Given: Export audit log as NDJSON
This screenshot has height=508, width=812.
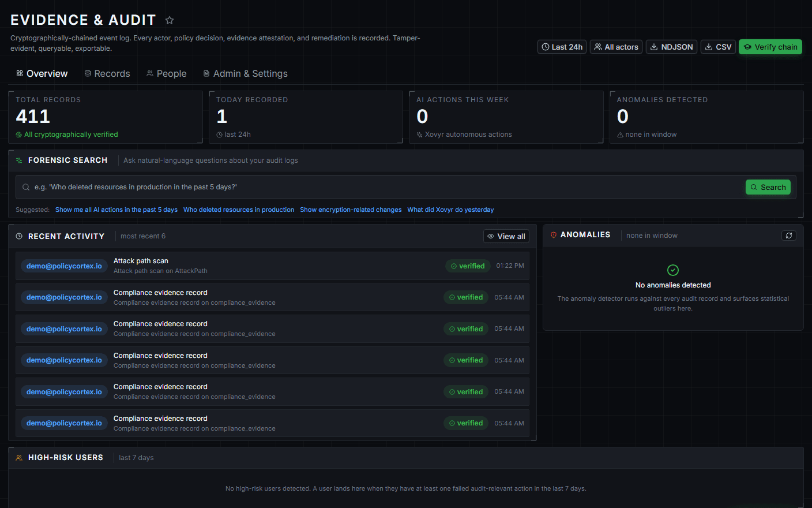Looking at the screenshot, I should coord(671,47).
